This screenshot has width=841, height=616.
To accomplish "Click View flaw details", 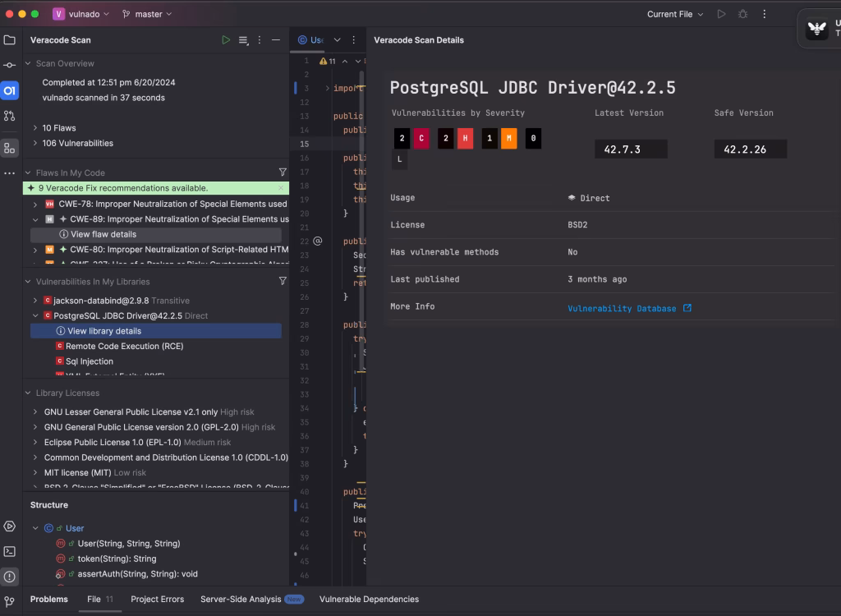I will tap(155, 234).
